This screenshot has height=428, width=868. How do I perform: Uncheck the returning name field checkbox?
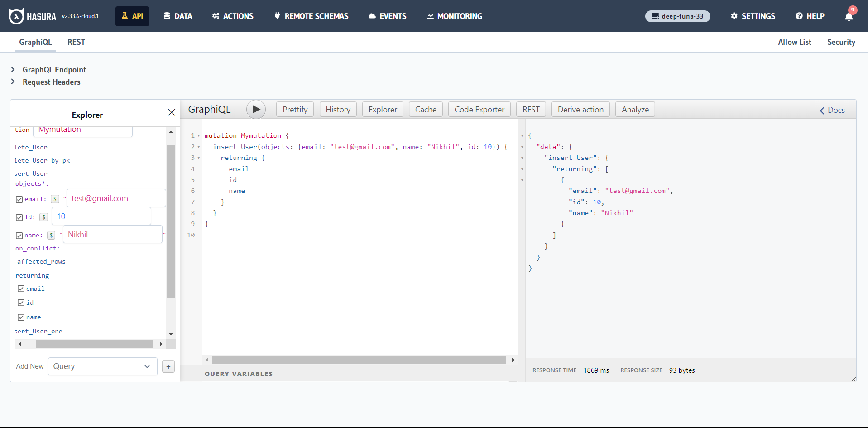click(x=21, y=317)
